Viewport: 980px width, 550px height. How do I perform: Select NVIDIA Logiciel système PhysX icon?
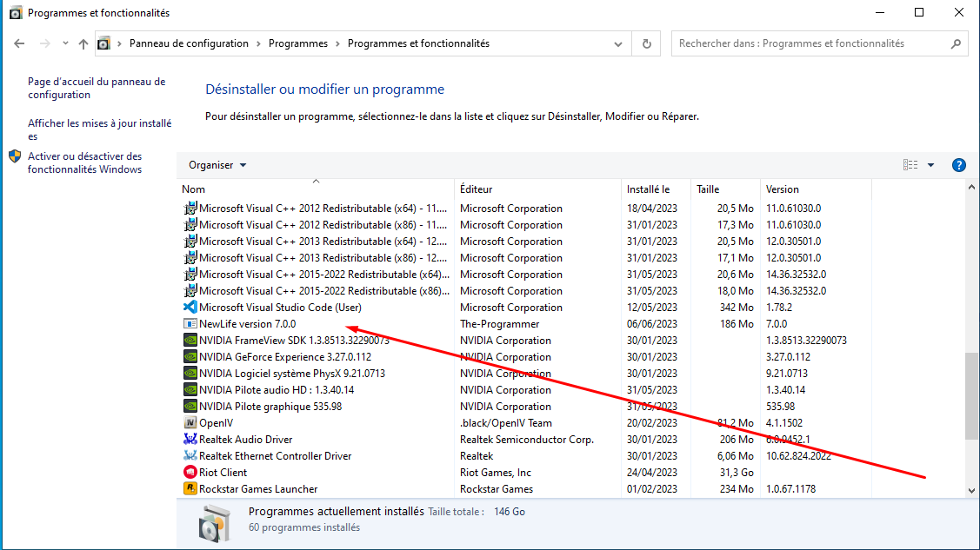(190, 374)
